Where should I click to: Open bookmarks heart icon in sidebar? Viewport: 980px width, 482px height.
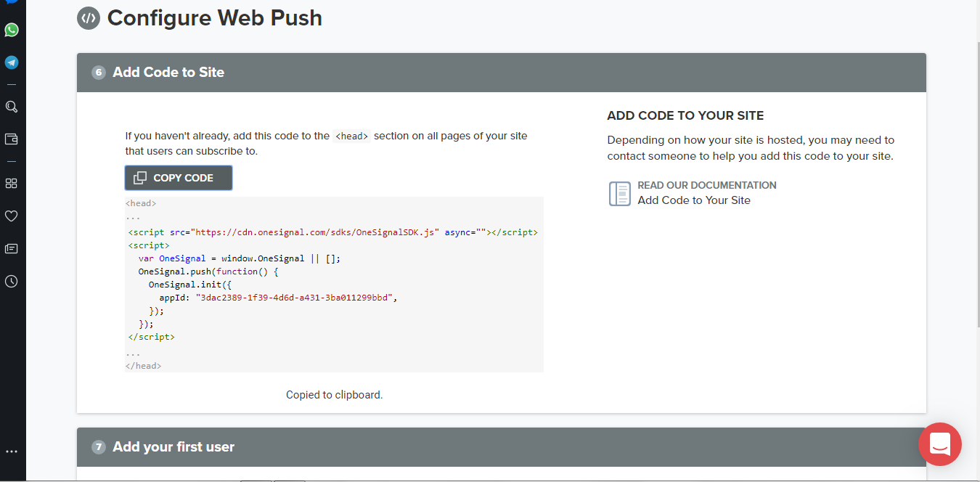coord(12,216)
